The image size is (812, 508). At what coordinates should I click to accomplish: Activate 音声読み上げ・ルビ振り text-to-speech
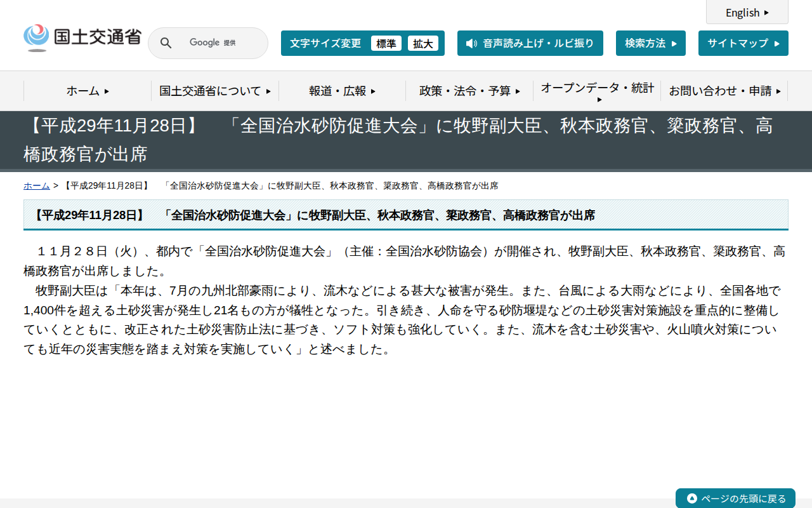[530, 43]
